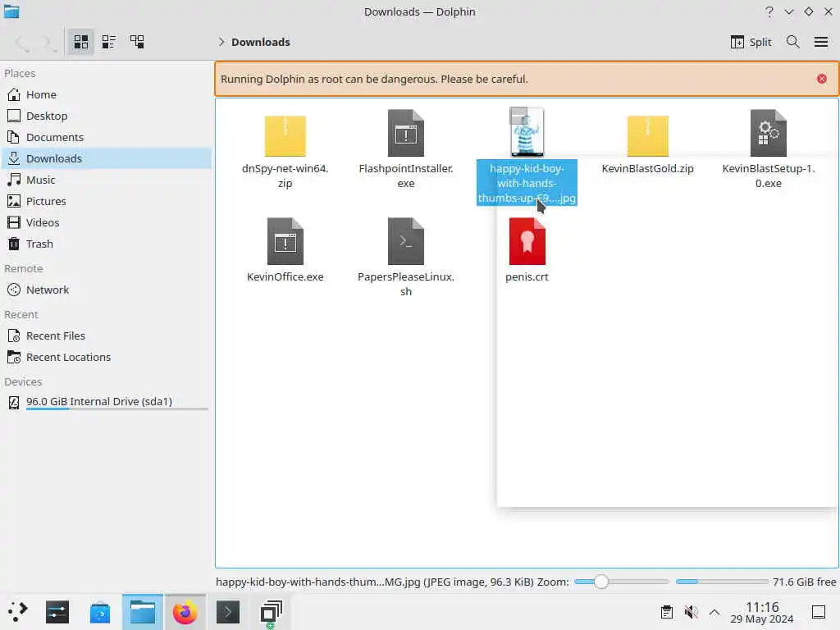Screen dimensions: 840x630
Task: Switch to Details tree view mode
Action: (x=137, y=42)
